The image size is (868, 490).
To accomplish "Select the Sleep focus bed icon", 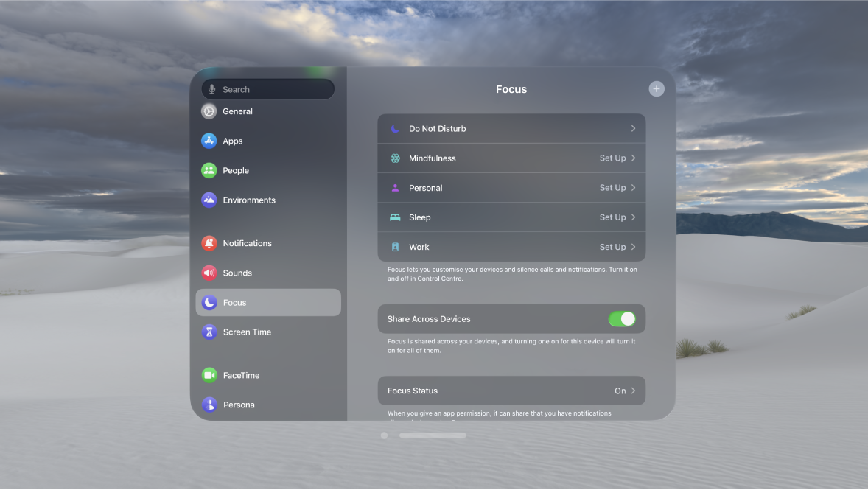I will (x=395, y=217).
